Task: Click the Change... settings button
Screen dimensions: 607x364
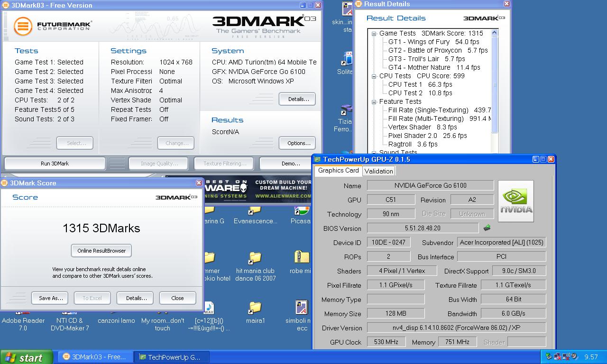Action: tap(176, 143)
